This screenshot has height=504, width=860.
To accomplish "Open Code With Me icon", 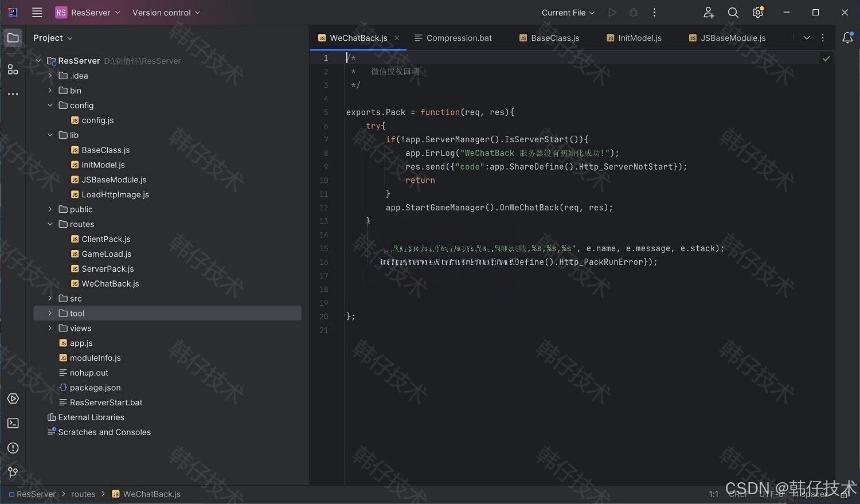I will (x=709, y=12).
